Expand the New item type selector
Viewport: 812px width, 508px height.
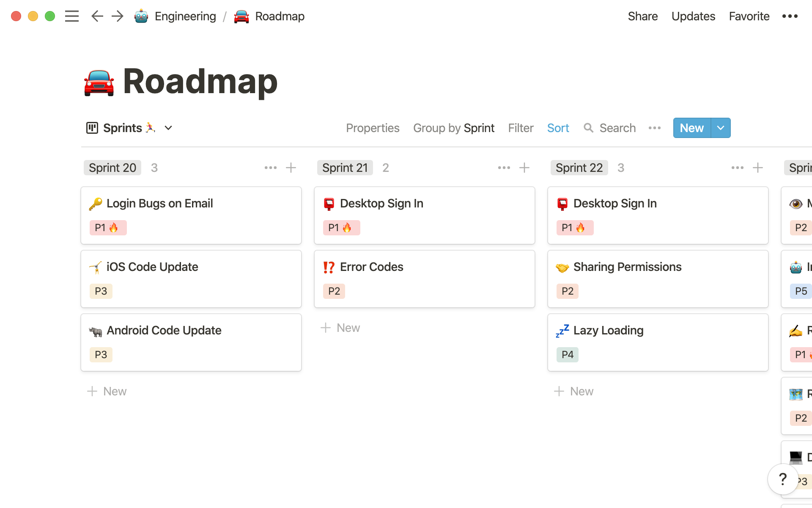coord(721,127)
